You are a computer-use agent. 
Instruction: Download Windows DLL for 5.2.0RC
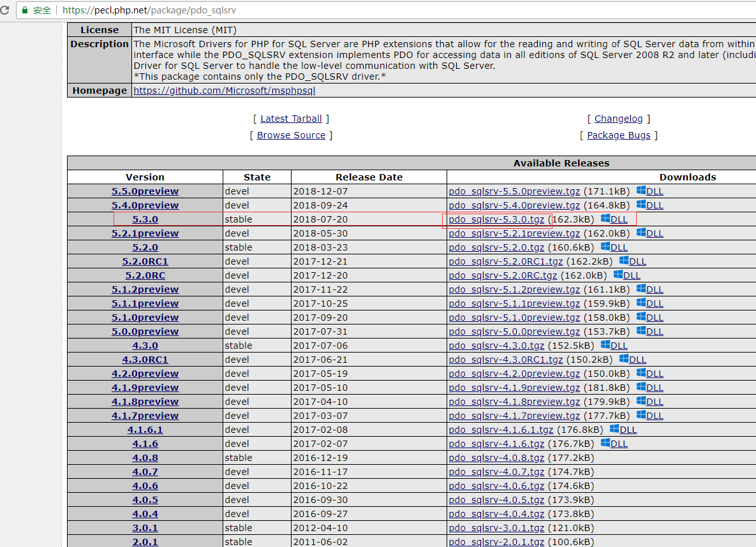626,275
